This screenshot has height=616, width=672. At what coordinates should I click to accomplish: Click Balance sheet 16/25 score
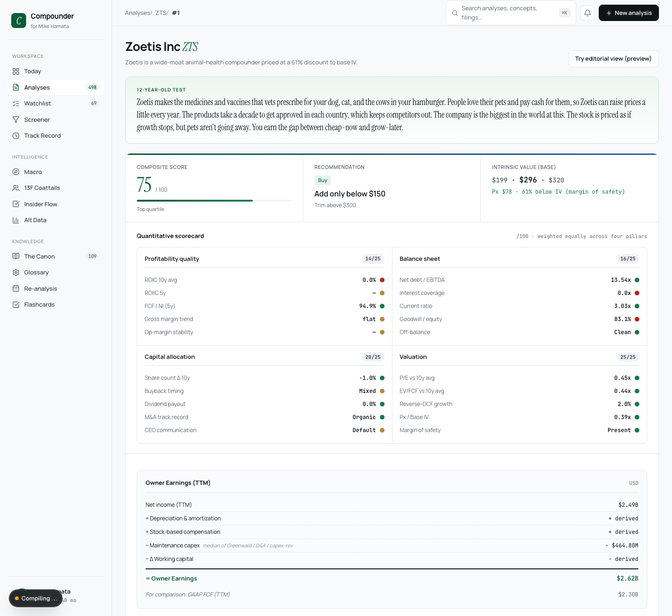point(628,259)
